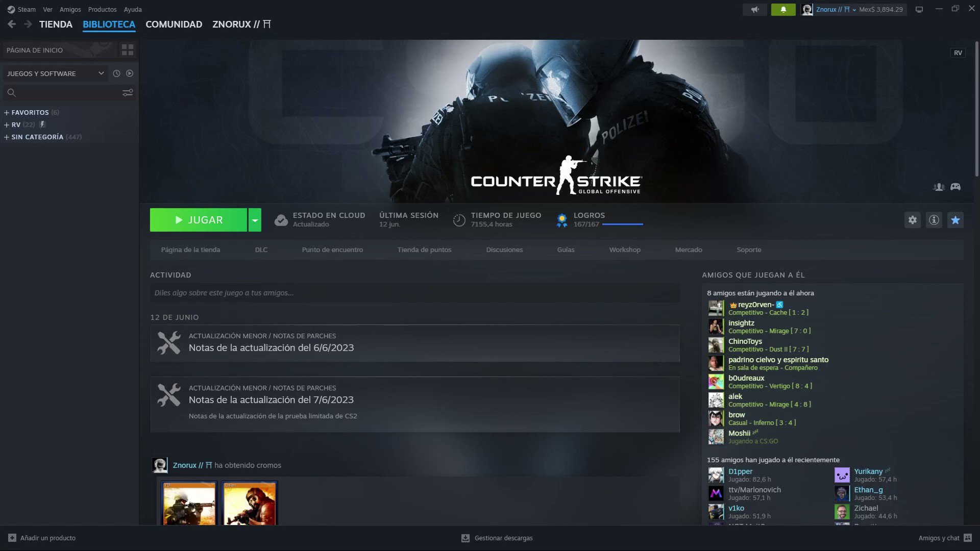Click Znorux avatar in activity feed
Image resolution: width=980 pixels, height=551 pixels.
[160, 465]
